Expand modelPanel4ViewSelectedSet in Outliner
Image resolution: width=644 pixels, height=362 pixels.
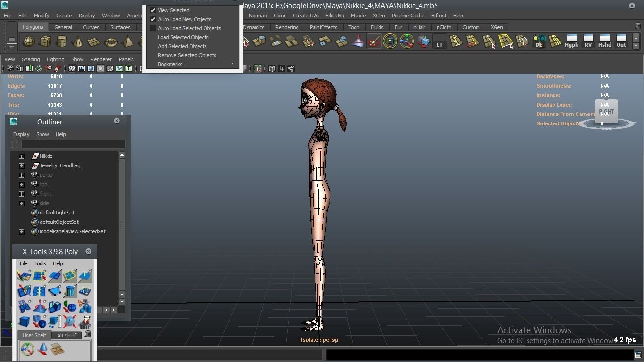click(21, 231)
